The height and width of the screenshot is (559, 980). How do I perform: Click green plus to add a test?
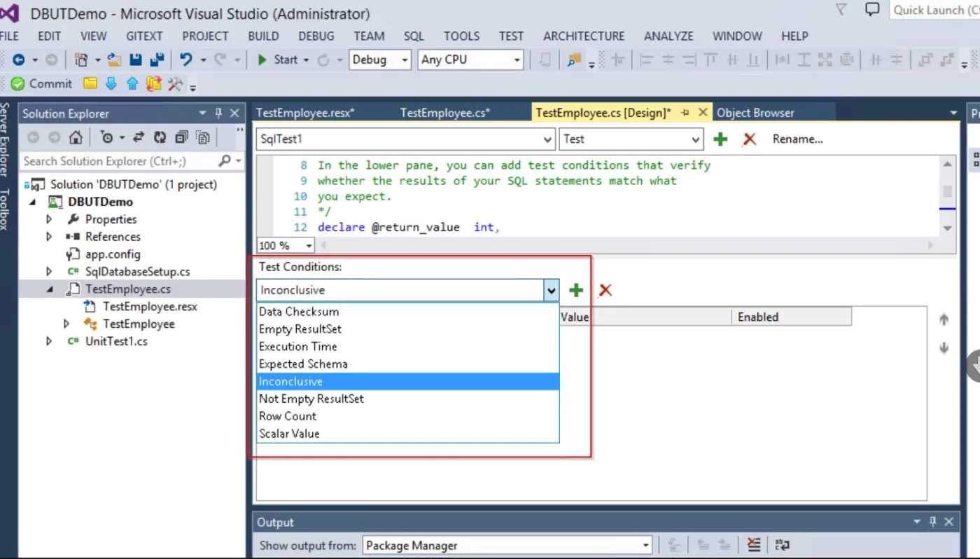[x=720, y=139]
